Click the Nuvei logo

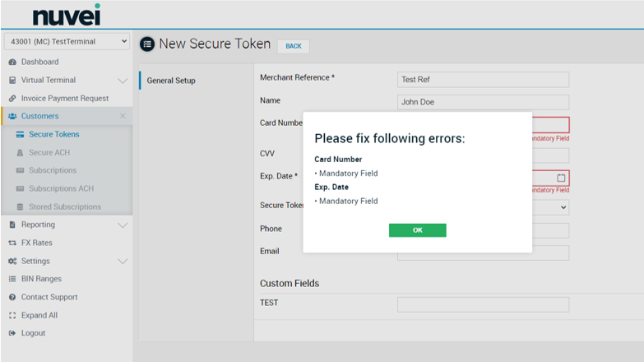[66, 16]
